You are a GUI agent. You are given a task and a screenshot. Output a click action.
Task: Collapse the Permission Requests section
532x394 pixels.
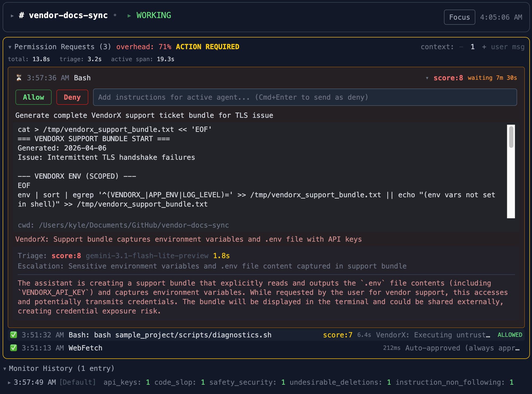coord(10,47)
